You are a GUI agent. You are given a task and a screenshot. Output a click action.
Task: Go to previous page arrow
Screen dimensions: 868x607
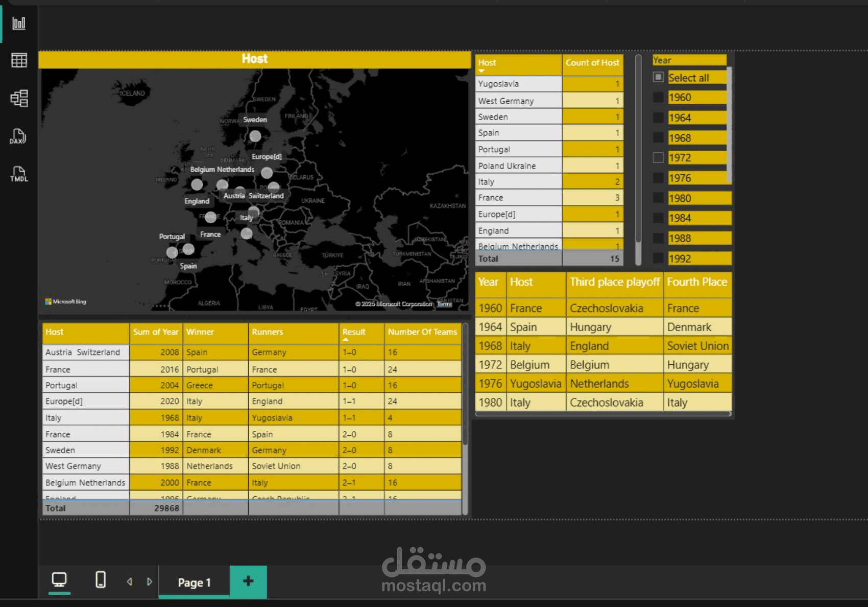click(x=130, y=581)
